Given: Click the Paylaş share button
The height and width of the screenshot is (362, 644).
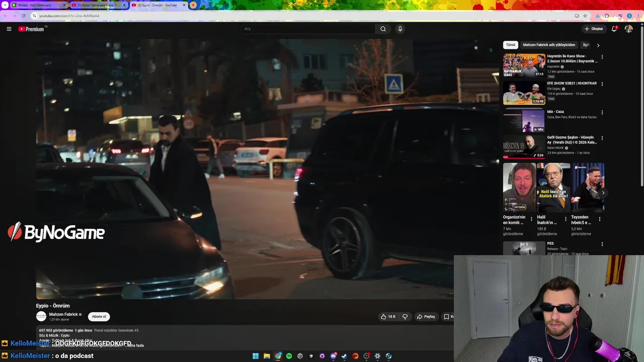Looking at the screenshot, I should click(426, 317).
